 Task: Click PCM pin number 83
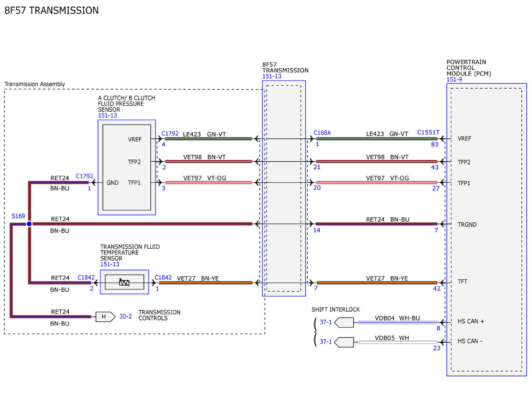click(x=434, y=145)
